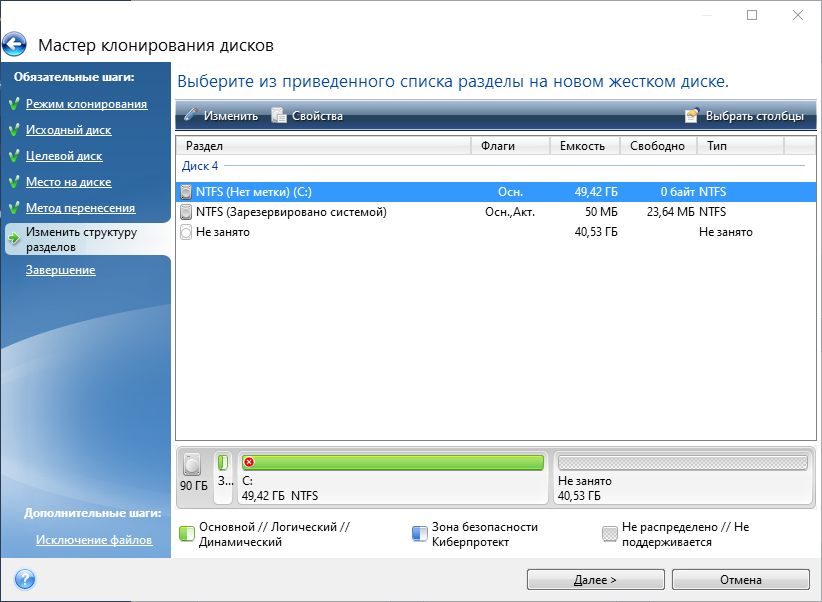This screenshot has width=822, height=602.
Task: Select the system reserved NTFS partition row
Action: (x=290, y=211)
